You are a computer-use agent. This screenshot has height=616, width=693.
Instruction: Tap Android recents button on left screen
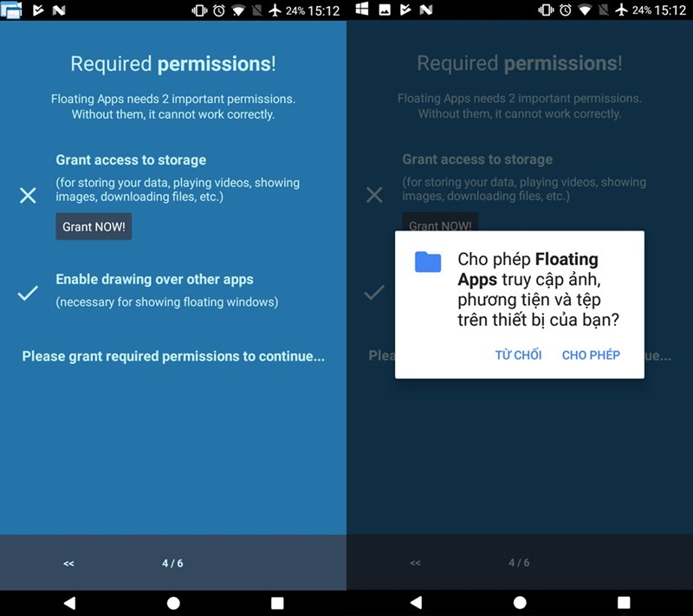click(277, 603)
